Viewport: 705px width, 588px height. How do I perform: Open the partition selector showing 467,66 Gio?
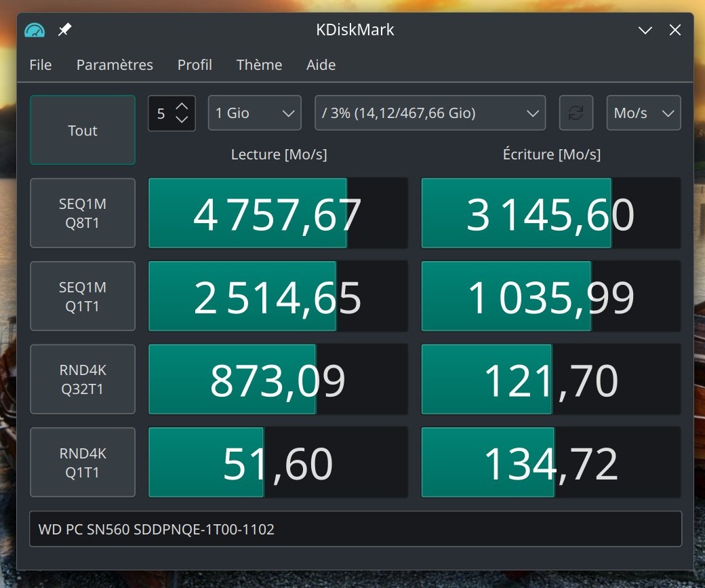(430, 113)
